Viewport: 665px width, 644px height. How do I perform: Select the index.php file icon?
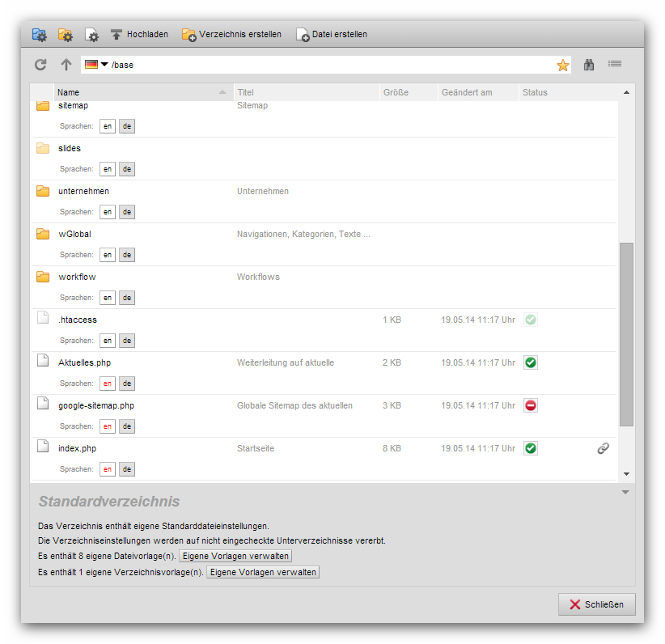(x=43, y=446)
